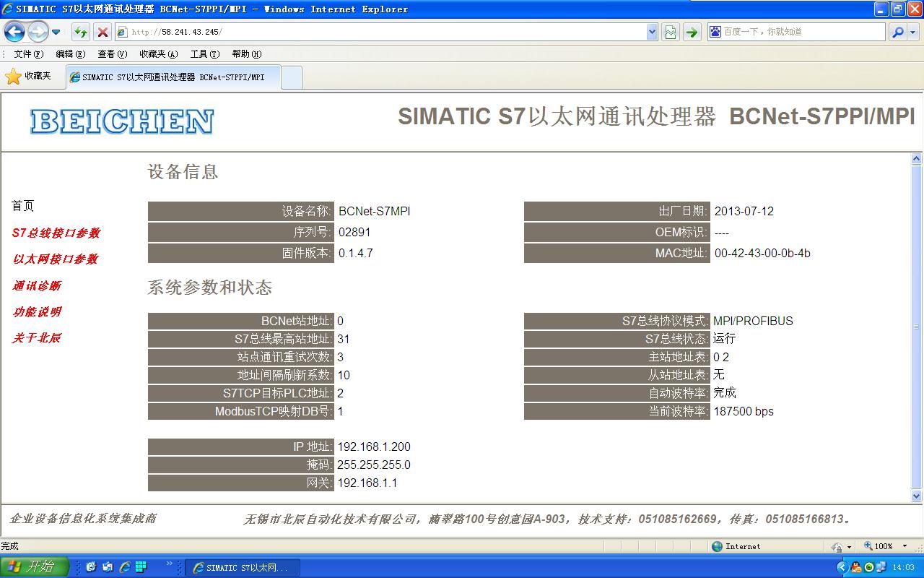Screen dimensions: 924x578
Task: Click the search magnifier button
Action: click(x=897, y=32)
